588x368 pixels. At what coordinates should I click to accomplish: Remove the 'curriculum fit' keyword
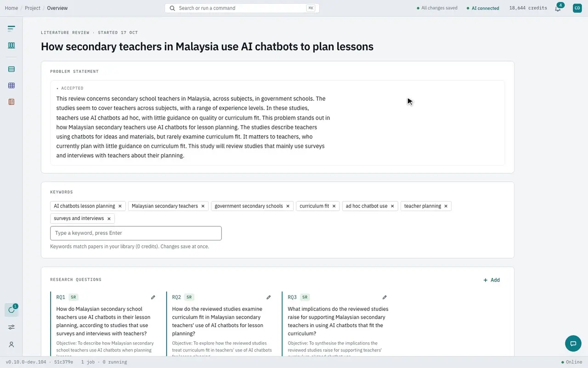334,206
